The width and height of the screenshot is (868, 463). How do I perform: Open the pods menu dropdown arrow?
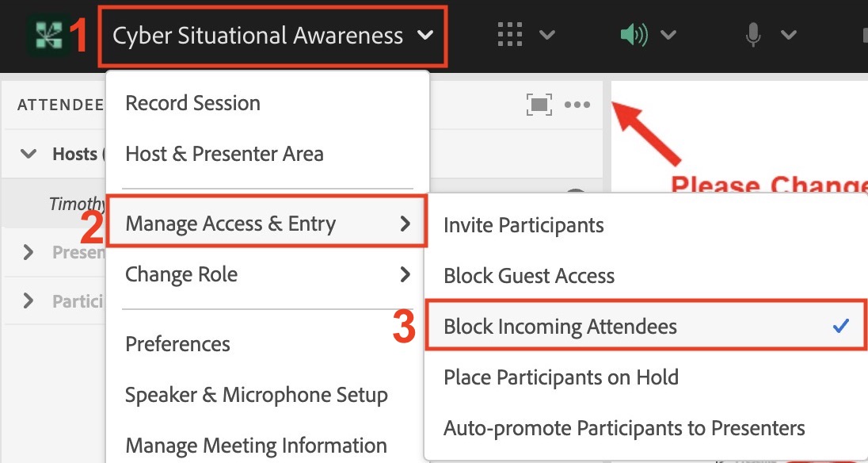(546, 36)
